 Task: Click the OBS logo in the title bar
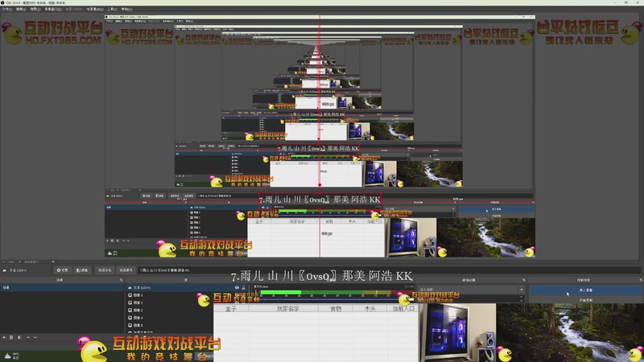(x=3, y=2)
